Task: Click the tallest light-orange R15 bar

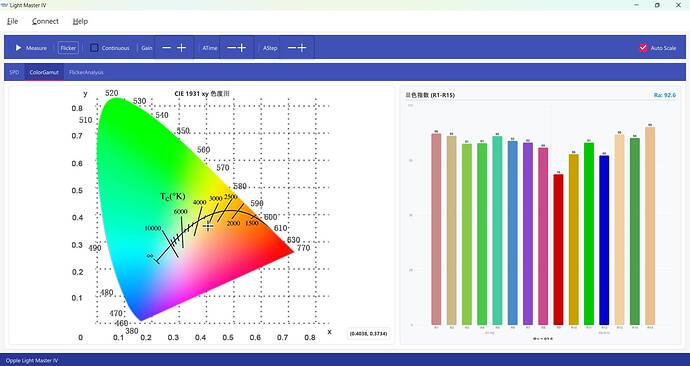Action: pos(650,226)
